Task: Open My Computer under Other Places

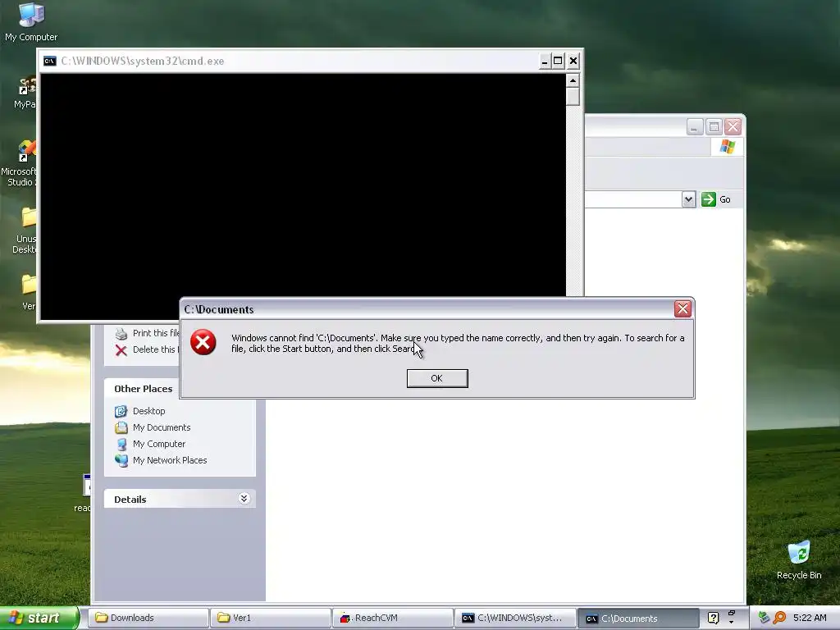Action: [x=159, y=444]
